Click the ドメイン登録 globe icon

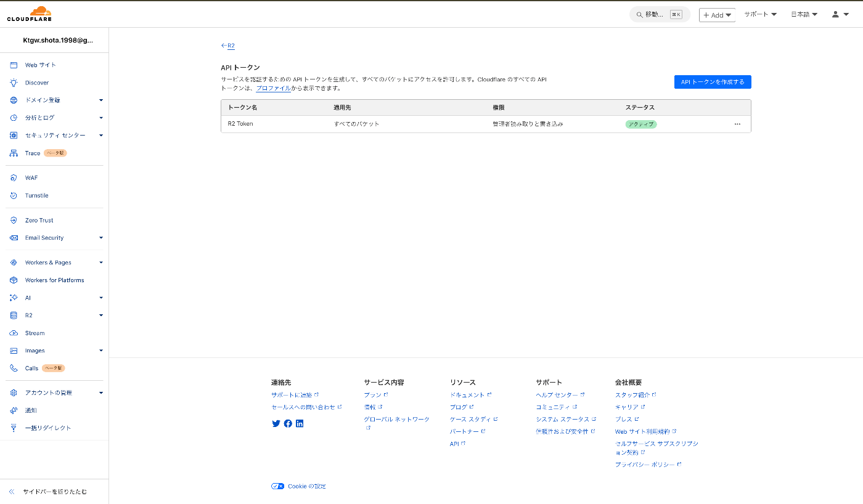pos(14,100)
